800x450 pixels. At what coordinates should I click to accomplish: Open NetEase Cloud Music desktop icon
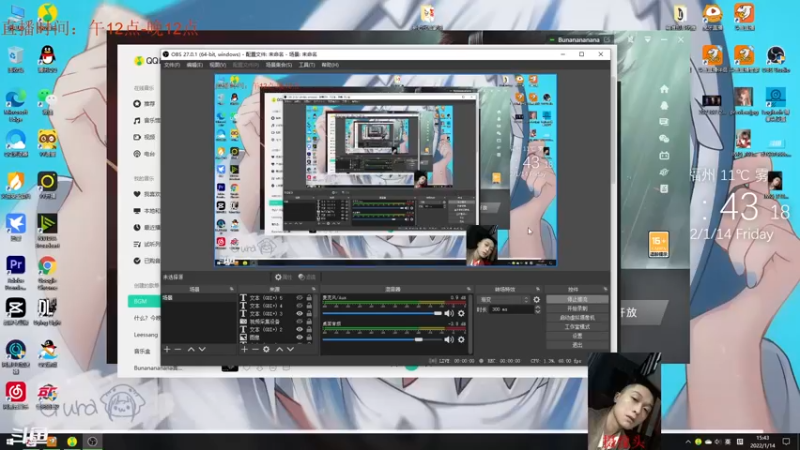[16, 396]
